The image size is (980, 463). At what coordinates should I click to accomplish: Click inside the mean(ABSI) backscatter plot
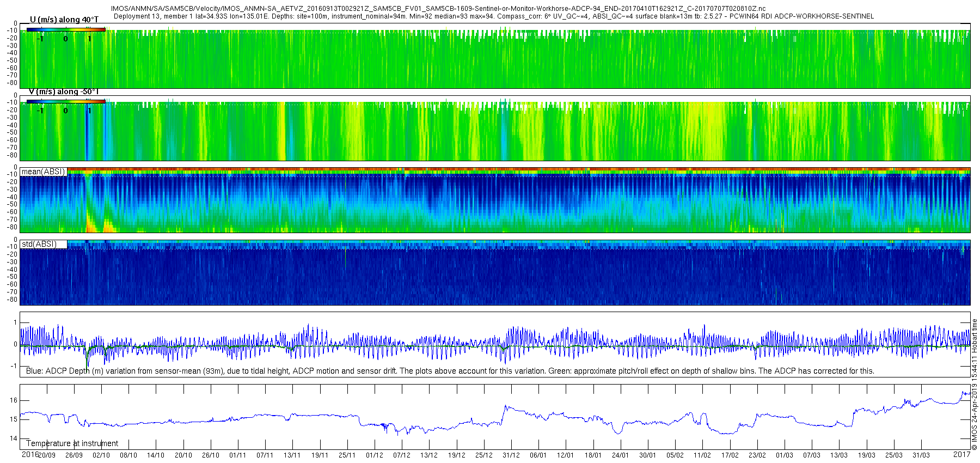495,200
